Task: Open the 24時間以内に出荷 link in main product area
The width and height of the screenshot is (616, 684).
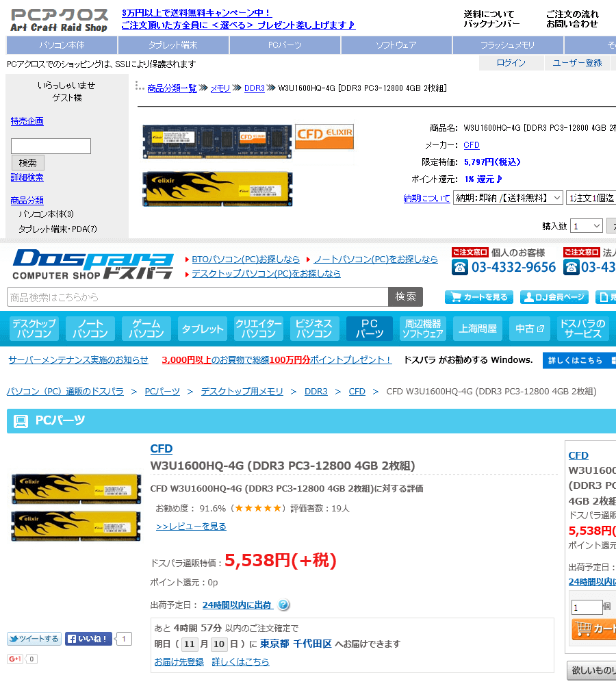Action: pos(238,605)
